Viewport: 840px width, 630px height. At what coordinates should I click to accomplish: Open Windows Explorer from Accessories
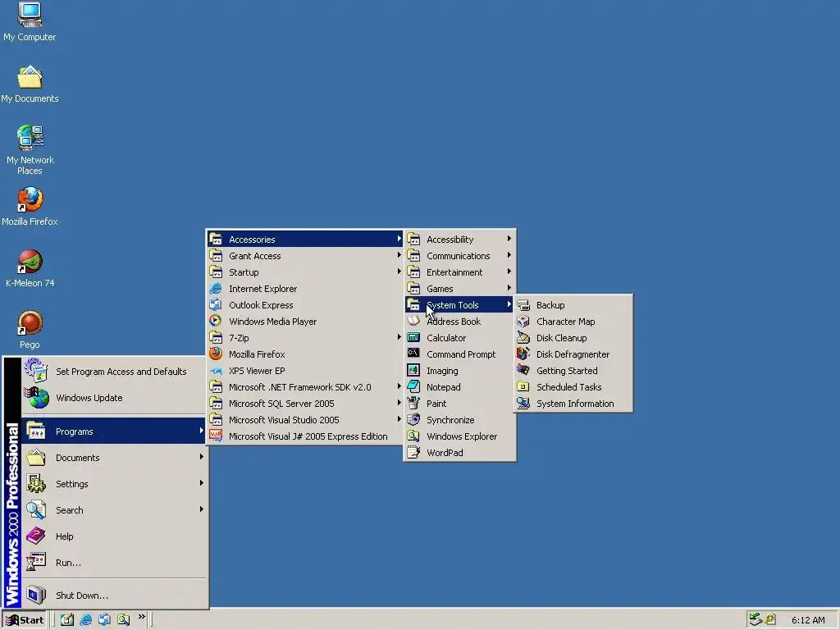[x=459, y=436]
